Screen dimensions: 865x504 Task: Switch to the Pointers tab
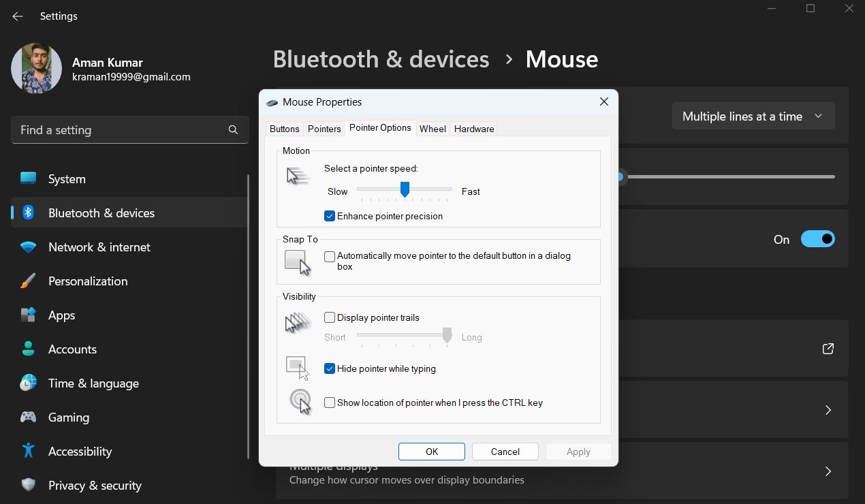point(324,129)
